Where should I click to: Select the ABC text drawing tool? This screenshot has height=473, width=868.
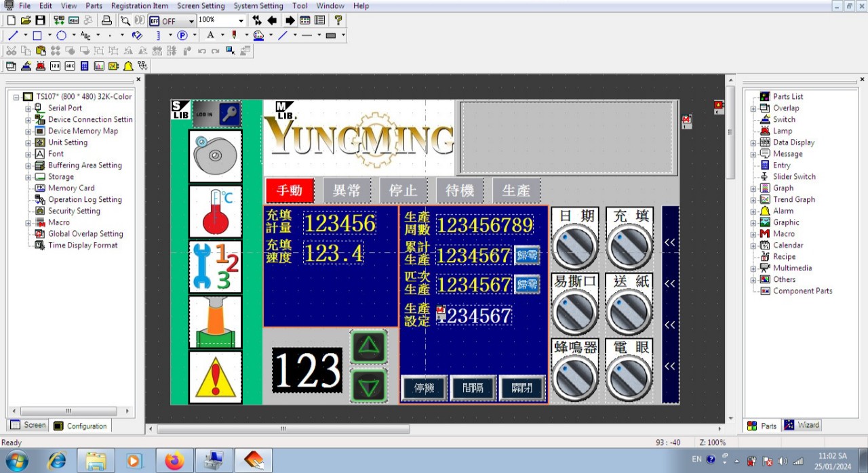click(85, 35)
